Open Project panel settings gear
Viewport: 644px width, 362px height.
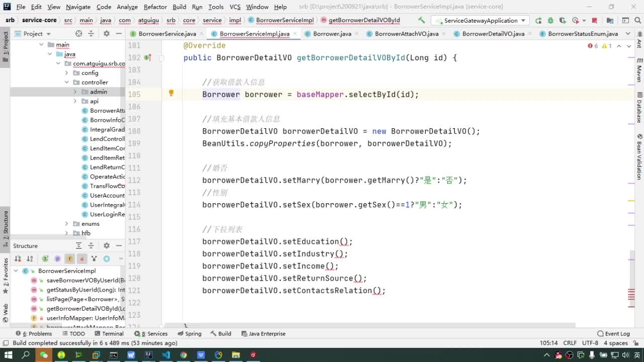point(106,34)
